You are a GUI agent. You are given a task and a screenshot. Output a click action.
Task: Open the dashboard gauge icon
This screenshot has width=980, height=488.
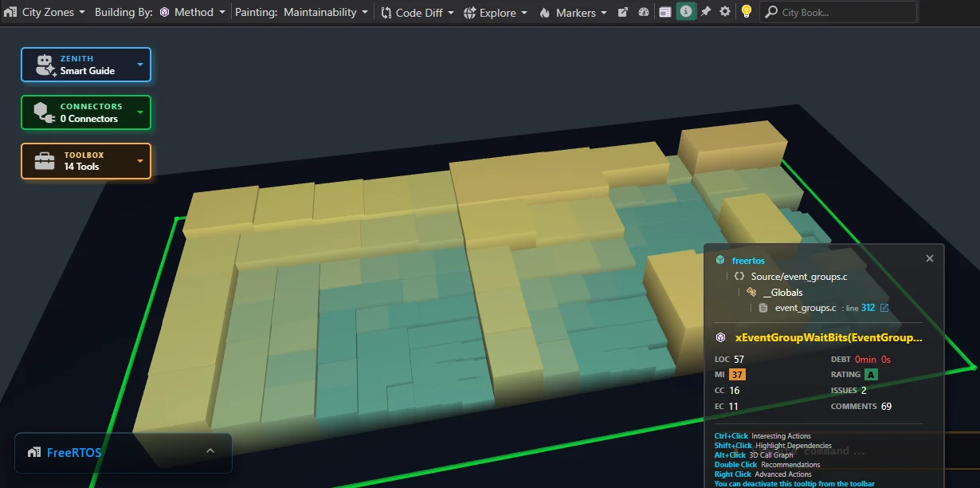coord(644,12)
